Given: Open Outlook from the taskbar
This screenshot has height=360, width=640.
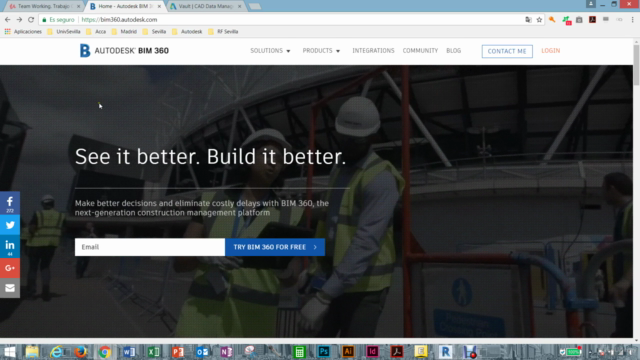Looking at the screenshot, I should click(202, 352).
